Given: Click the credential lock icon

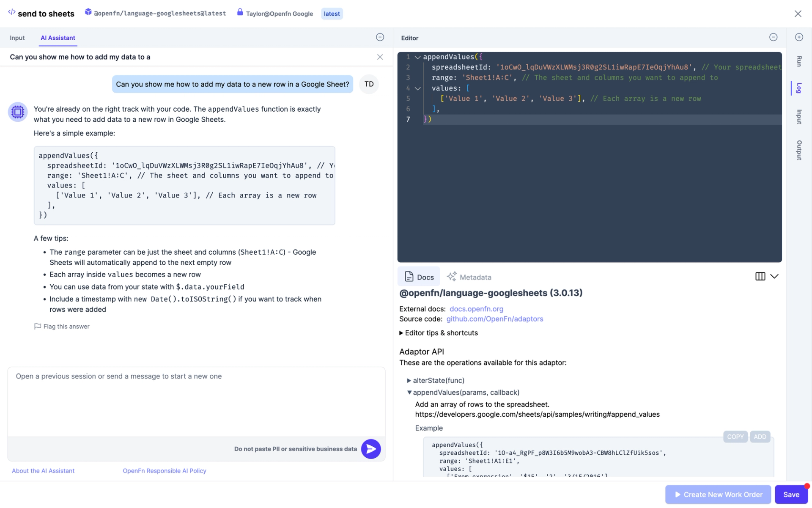Looking at the screenshot, I should click(x=240, y=12).
